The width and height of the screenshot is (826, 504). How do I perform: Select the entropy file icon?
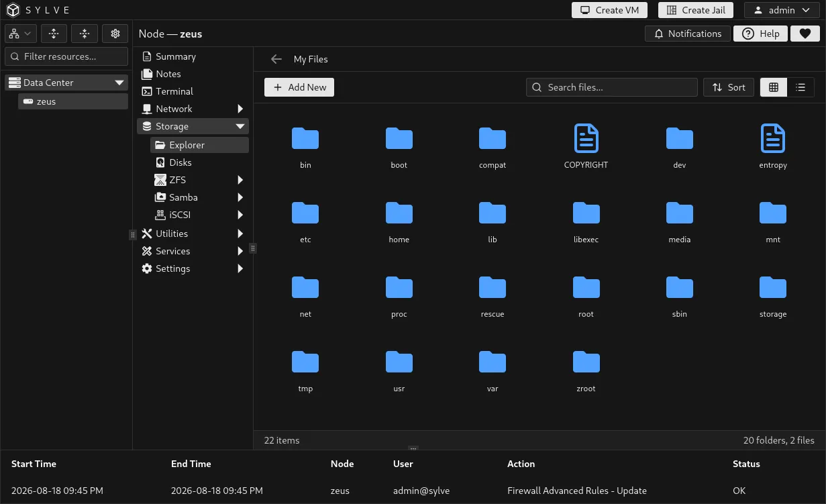point(773,138)
